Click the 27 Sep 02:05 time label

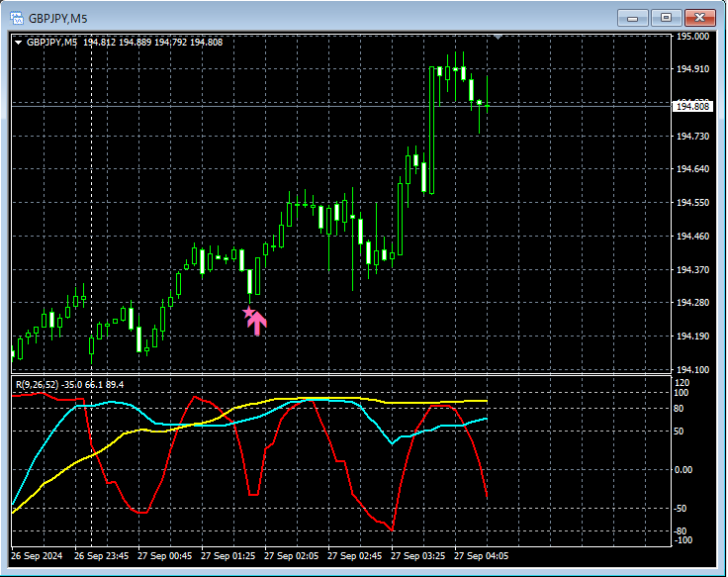pyautogui.click(x=292, y=555)
